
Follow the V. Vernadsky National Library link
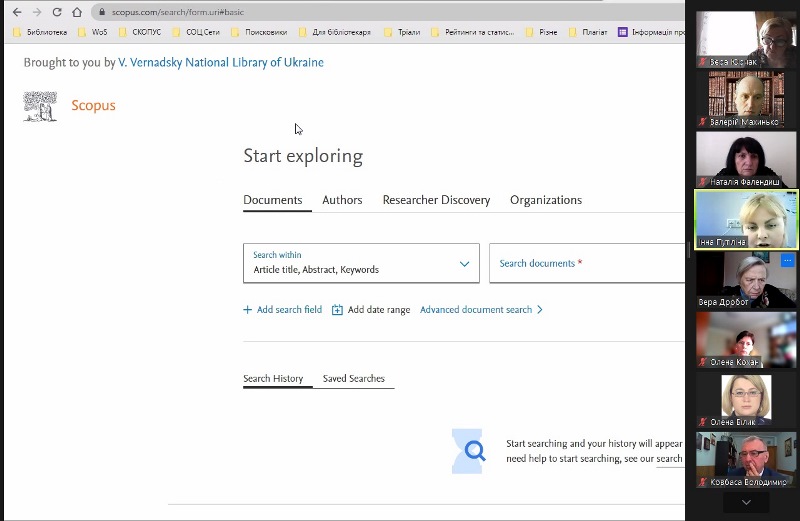[x=221, y=62]
